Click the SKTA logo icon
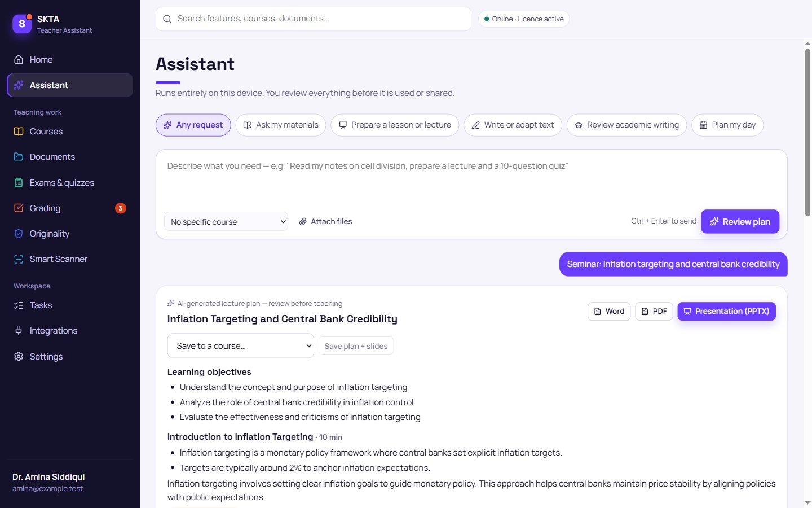 coord(22,24)
